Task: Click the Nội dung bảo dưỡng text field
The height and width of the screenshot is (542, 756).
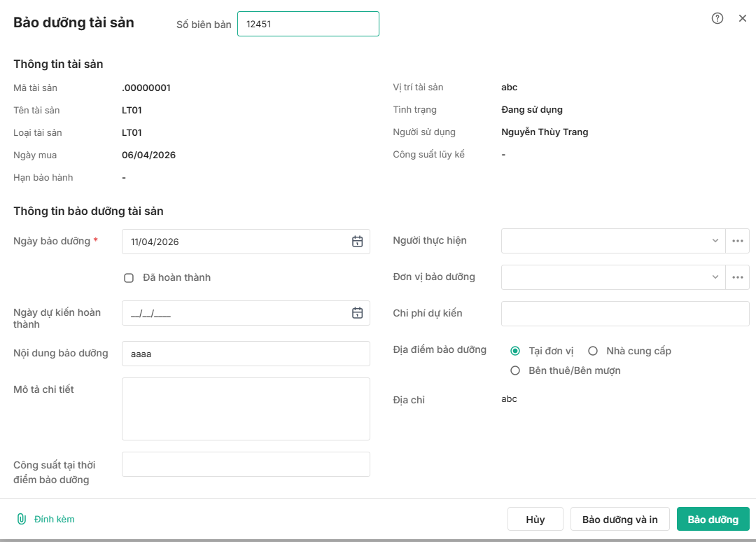Action: point(246,354)
